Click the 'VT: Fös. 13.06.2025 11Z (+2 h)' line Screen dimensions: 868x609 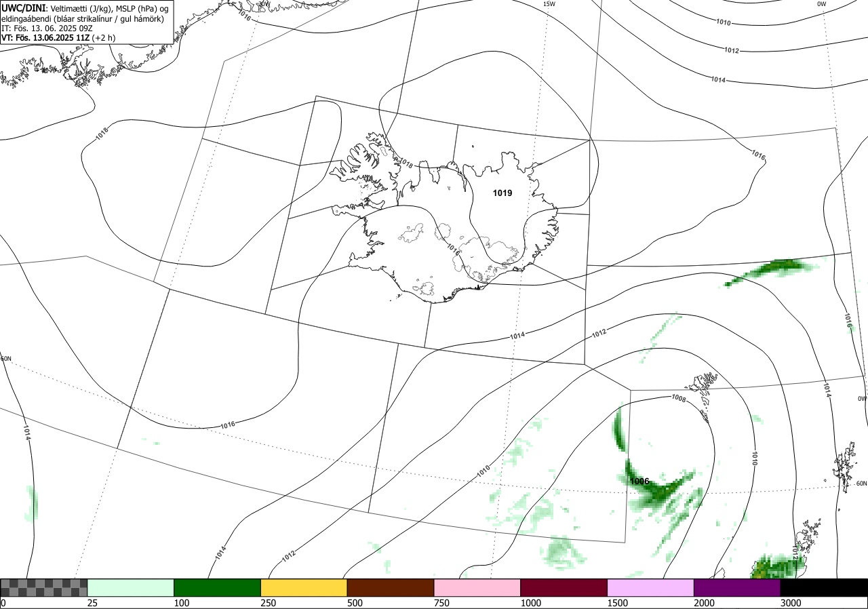point(58,38)
